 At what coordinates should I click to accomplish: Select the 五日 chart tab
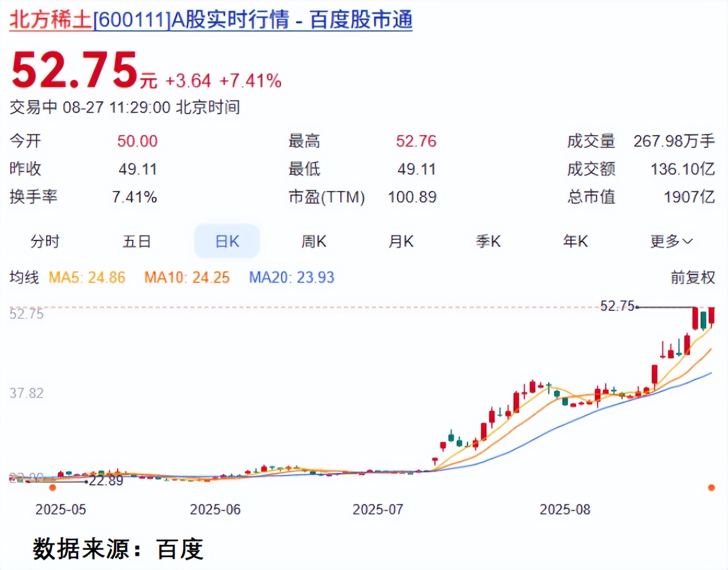click(137, 242)
